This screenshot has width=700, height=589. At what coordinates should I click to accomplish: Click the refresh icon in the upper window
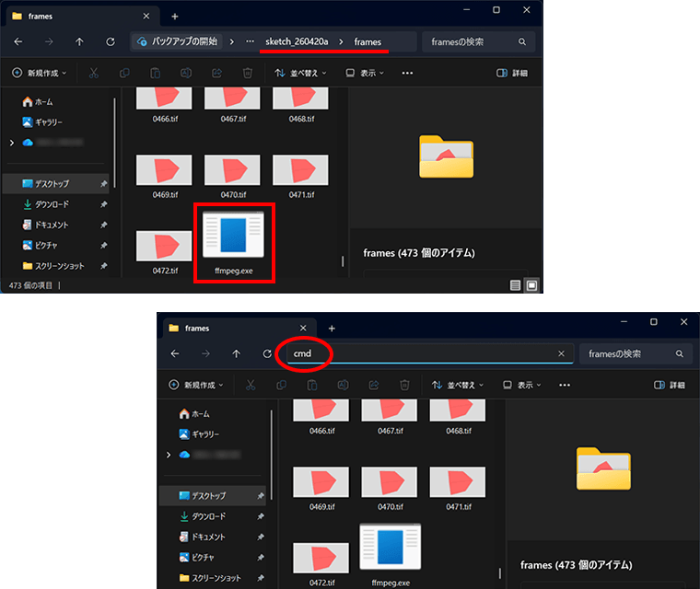[111, 41]
